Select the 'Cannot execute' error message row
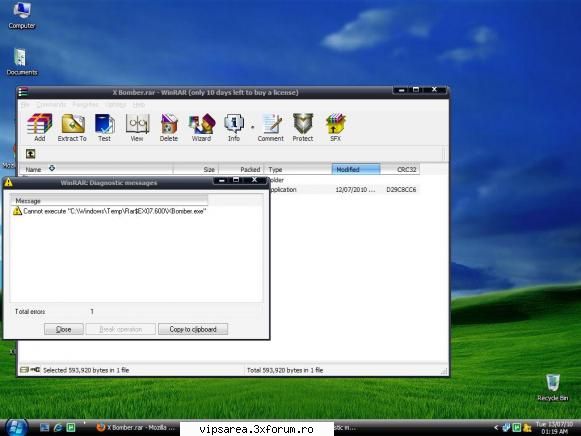Viewport: 581px width, 436px height. [109, 211]
